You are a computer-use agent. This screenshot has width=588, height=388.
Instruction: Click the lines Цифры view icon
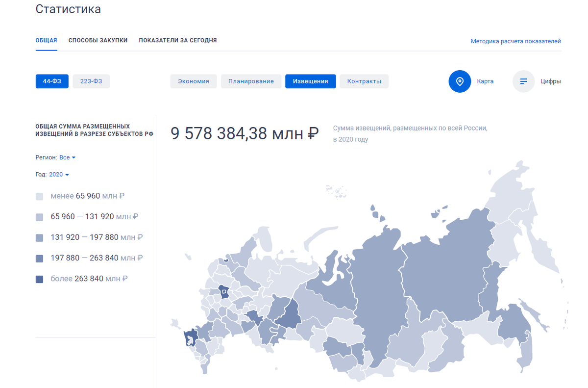point(524,81)
